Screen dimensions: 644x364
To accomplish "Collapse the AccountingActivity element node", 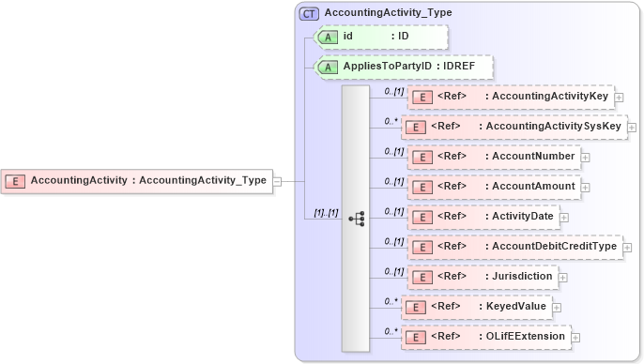I will (x=278, y=181).
